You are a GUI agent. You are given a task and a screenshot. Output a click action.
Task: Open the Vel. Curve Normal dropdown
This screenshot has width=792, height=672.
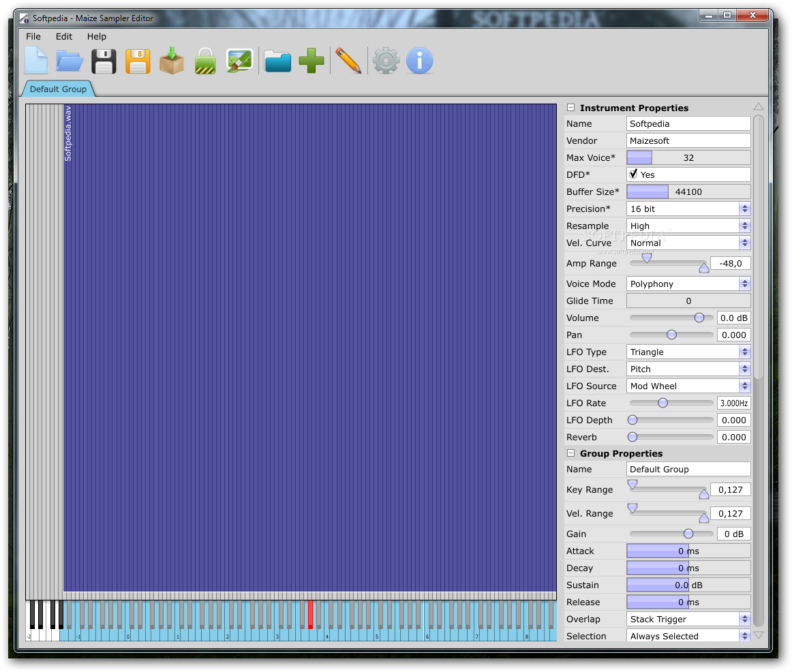click(x=688, y=243)
